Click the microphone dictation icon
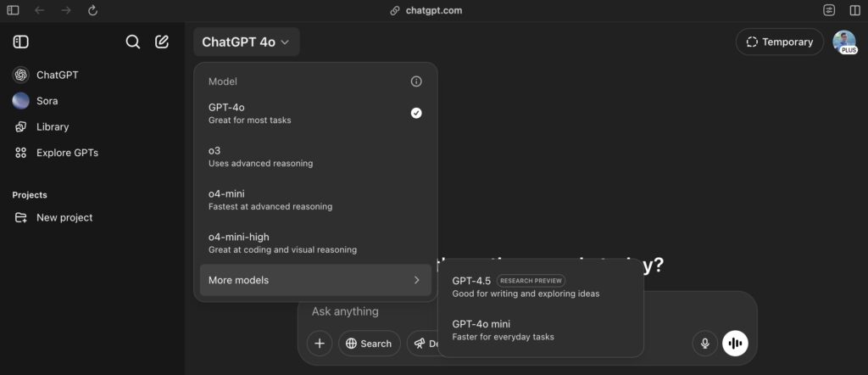 tap(704, 344)
